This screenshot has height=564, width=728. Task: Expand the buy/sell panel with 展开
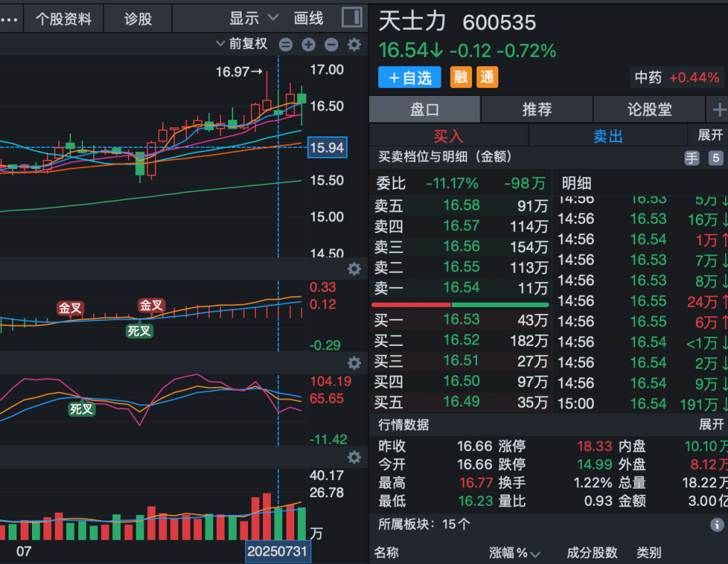click(710, 135)
